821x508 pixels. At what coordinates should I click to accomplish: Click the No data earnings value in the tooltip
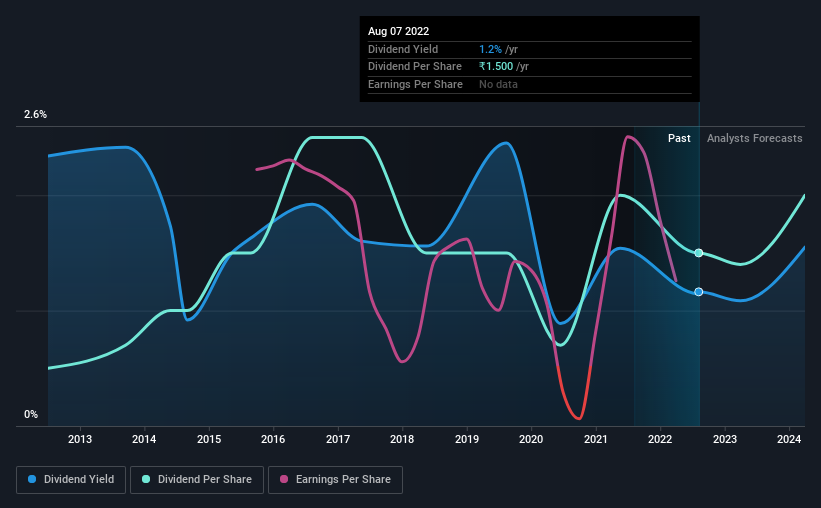pos(498,84)
